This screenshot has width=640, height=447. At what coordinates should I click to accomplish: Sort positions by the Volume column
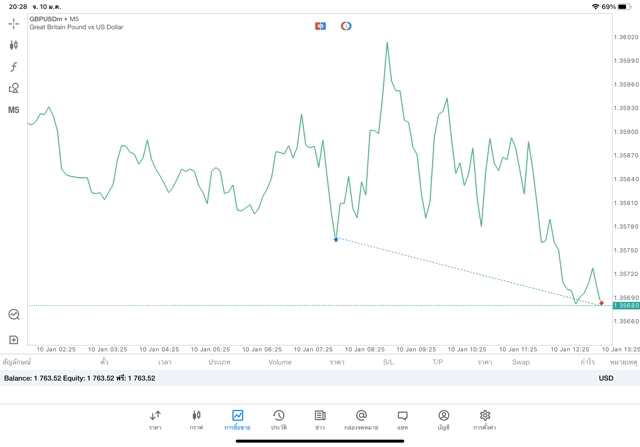280,362
